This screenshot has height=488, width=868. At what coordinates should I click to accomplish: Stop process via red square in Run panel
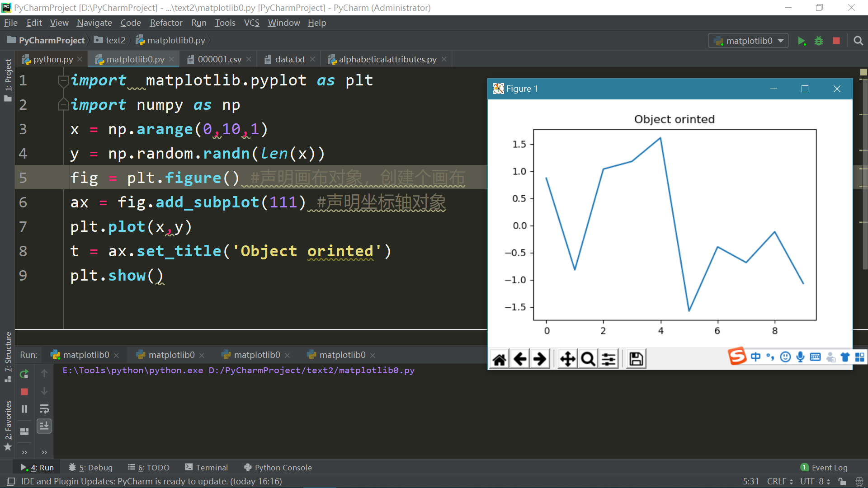(24, 391)
